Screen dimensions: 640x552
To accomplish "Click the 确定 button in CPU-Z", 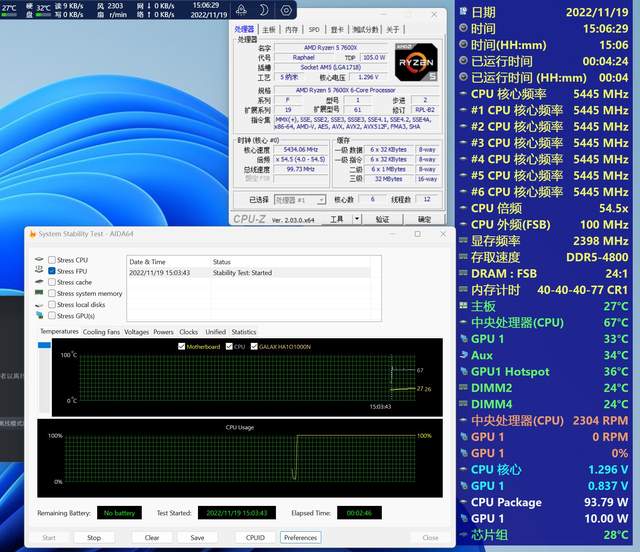I will tap(424, 219).
